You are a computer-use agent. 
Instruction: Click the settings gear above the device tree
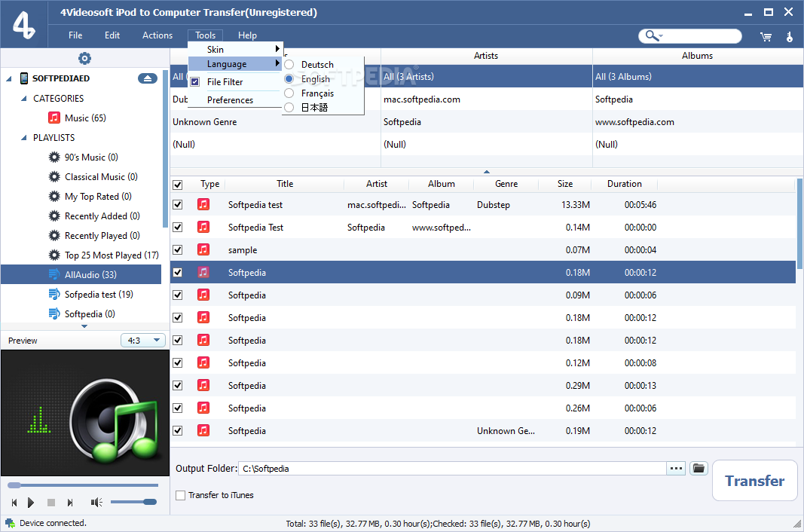point(84,58)
